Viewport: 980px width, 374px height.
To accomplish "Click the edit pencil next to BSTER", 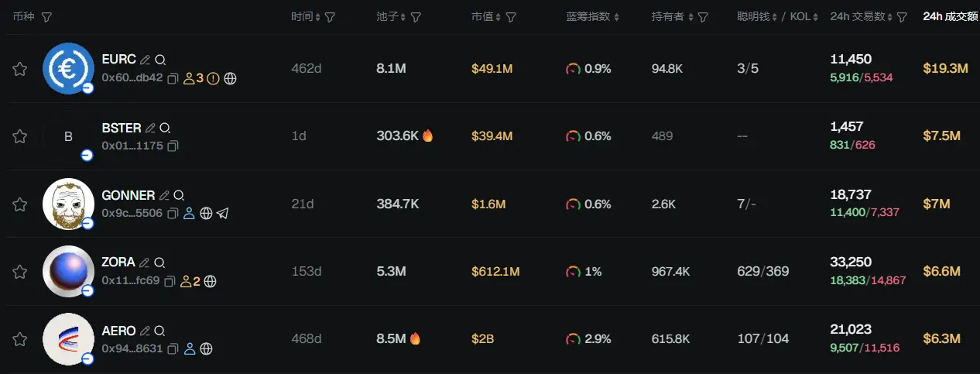I will (150, 128).
